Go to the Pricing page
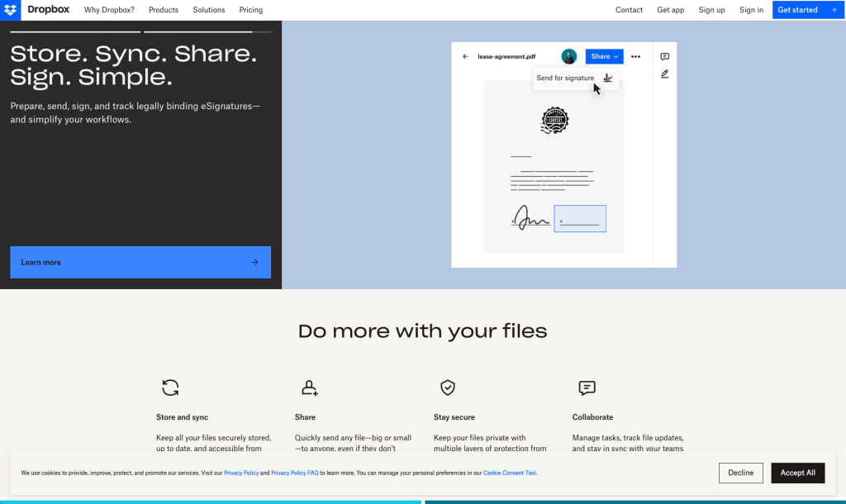 click(251, 10)
